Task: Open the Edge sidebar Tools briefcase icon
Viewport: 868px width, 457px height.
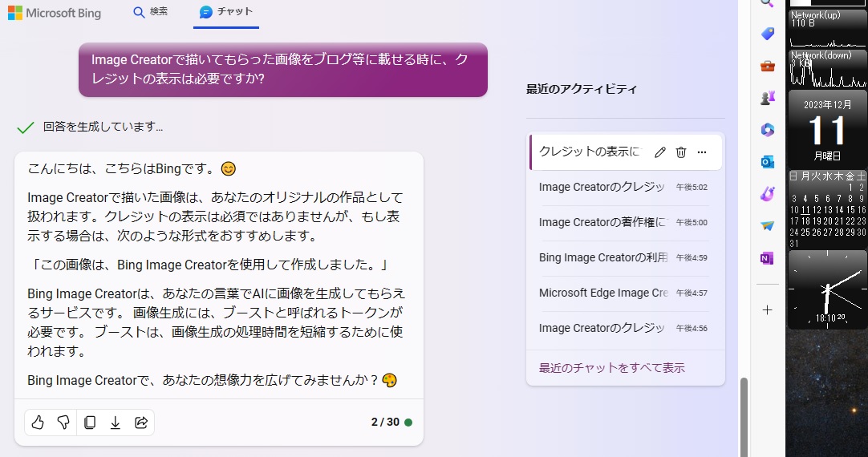Action: point(767,67)
